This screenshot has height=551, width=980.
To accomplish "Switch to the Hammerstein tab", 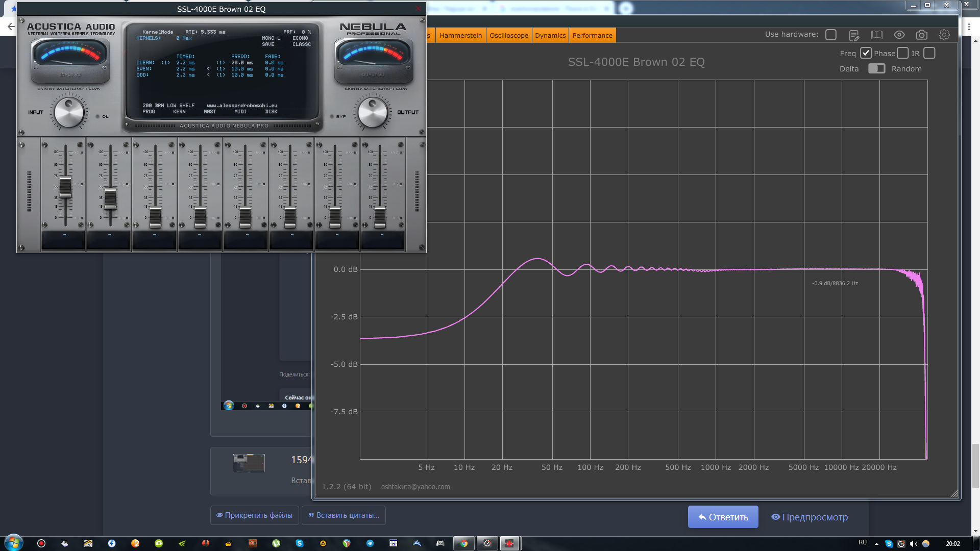I will [460, 35].
